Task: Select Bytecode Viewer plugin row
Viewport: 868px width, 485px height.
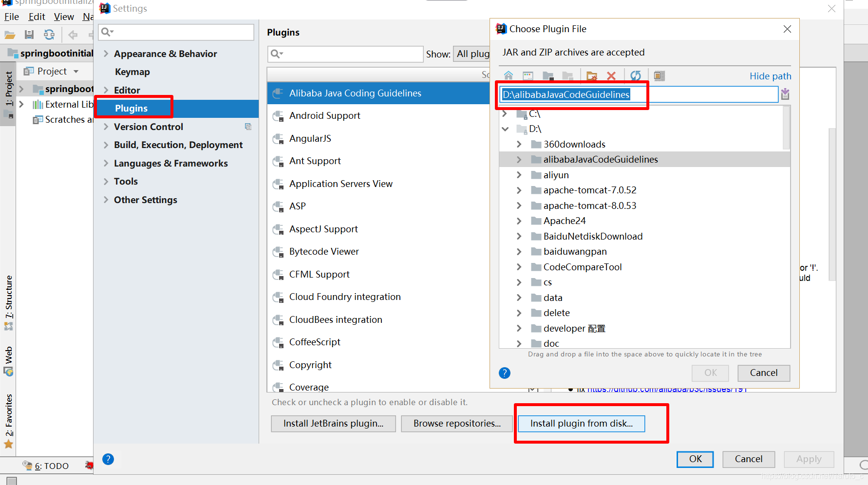Action: [378, 252]
